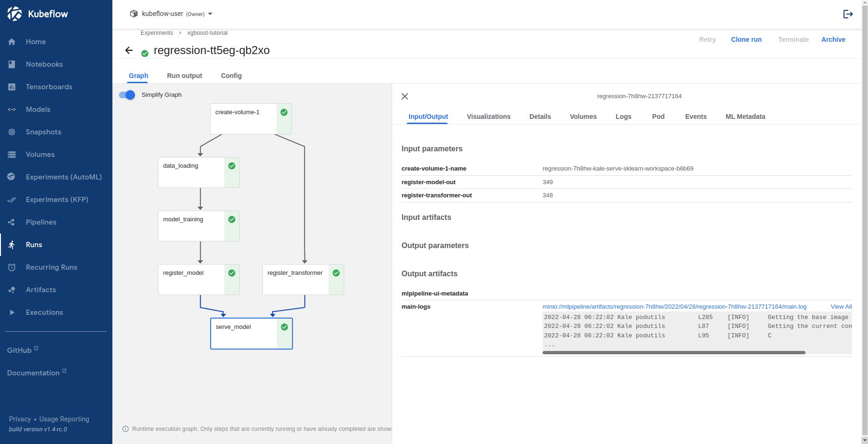This screenshot has width=868, height=444.
Task: Click the page vertical scrollbar down arrow
Action: (x=865, y=440)
